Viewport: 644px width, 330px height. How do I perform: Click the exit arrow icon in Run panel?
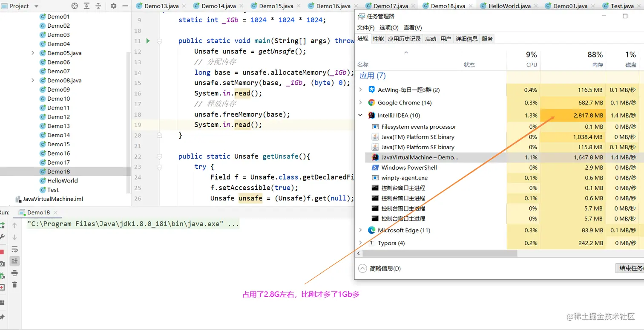pos(2,287)
